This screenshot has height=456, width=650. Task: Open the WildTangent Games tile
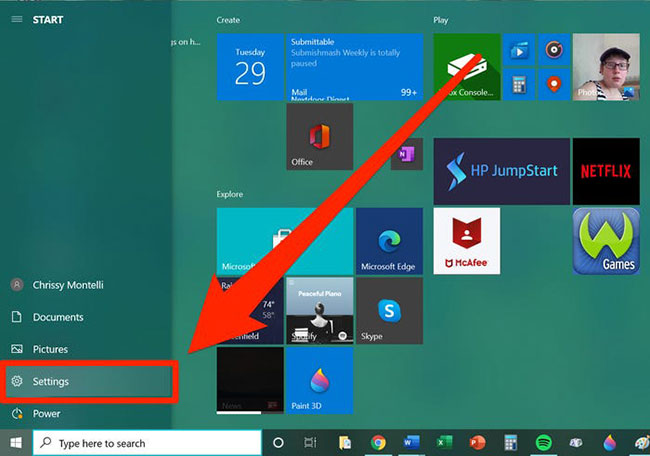[x=606, y=241]
